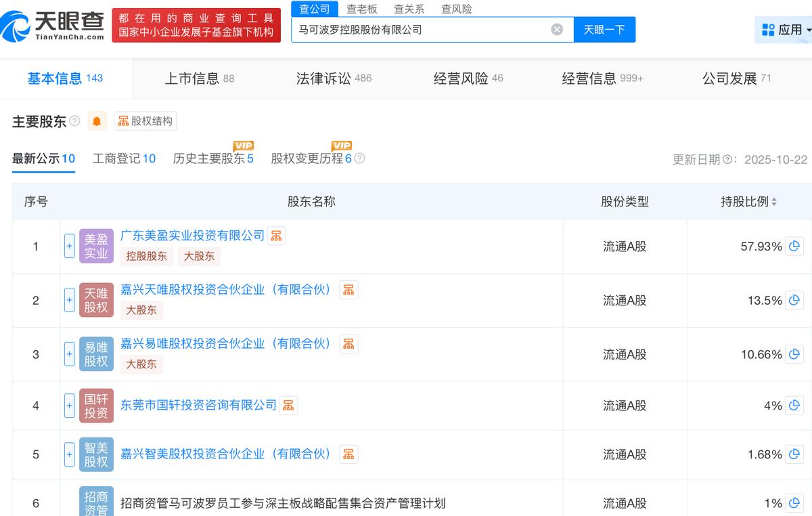812x516 pixels.
Task: Open 嘉兴易唯股权投资合伙企业 company link
Action: point(226,343)
